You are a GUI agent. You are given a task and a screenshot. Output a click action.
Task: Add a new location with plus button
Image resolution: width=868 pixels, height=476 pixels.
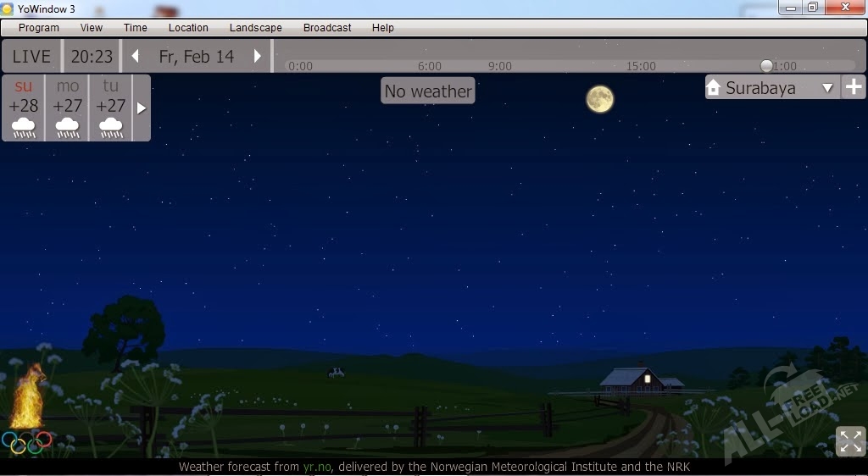(854, 87)
